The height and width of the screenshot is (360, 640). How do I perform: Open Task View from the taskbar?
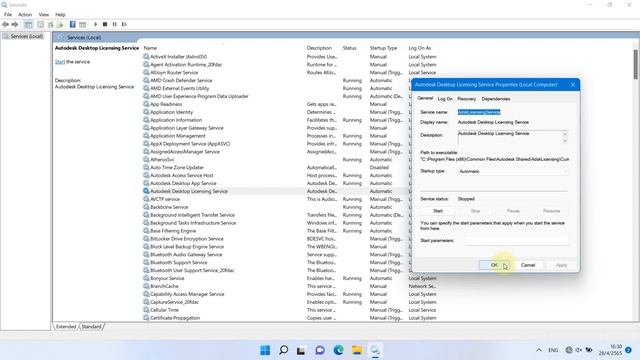(301, 350)
